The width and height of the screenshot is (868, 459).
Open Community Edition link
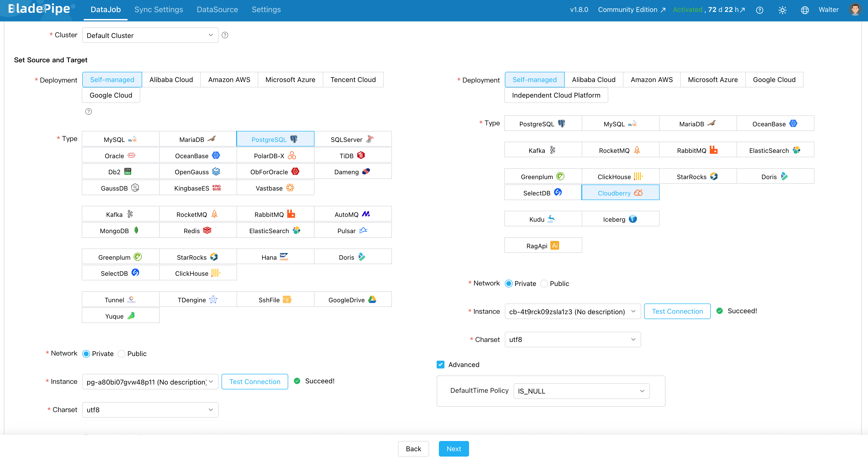631,10
